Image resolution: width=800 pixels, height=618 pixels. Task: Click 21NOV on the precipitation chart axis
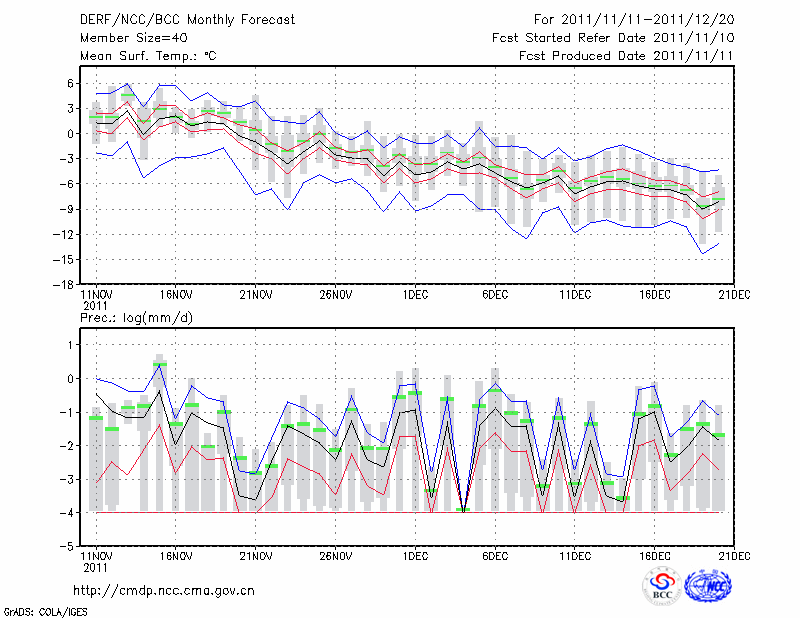tap(256, 555)
